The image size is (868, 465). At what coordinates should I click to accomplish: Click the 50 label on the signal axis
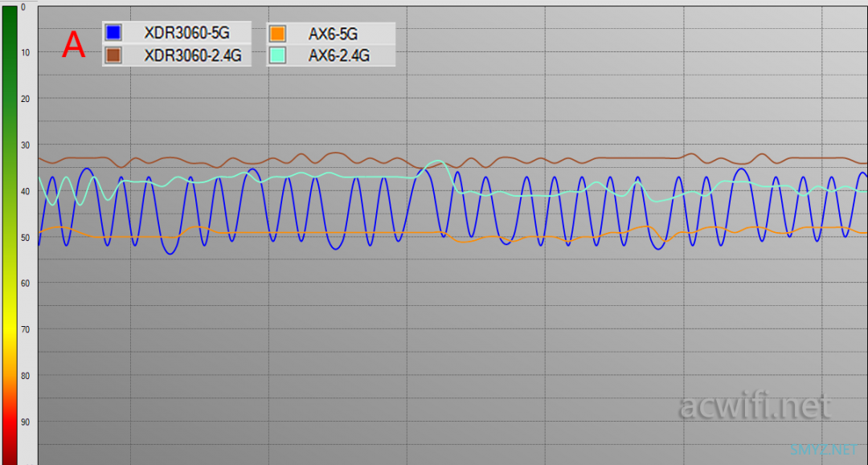25,238
